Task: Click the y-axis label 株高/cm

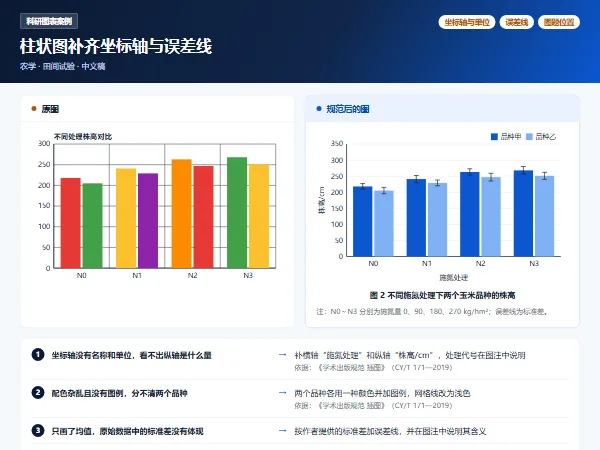Action: click(321, 200)
